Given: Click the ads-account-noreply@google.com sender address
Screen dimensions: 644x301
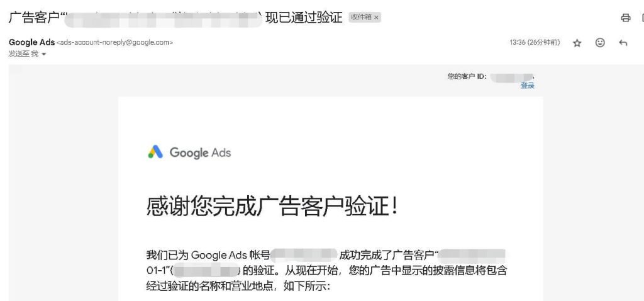Looking at the screenshot, I should pyautogui.click(x=114, y=42).
